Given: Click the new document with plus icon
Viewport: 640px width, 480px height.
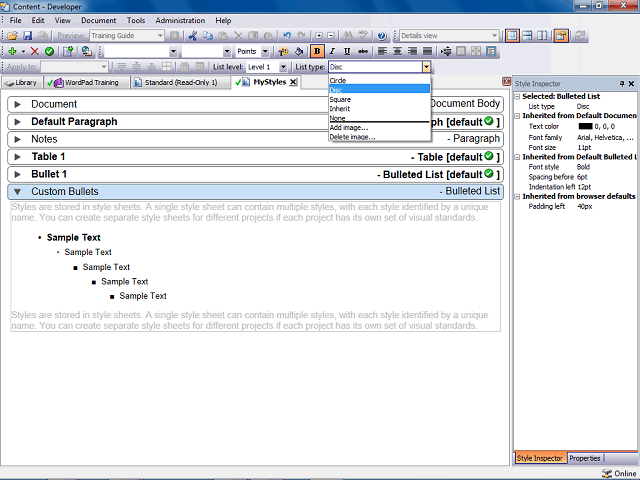Looking at the screenshot, I should (x=68, y=51).
